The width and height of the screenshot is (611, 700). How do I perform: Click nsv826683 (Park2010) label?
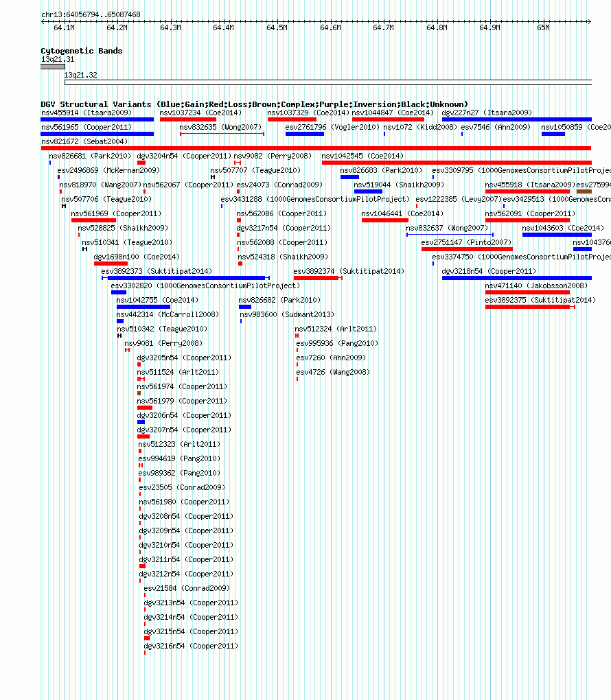coord(381,170)
